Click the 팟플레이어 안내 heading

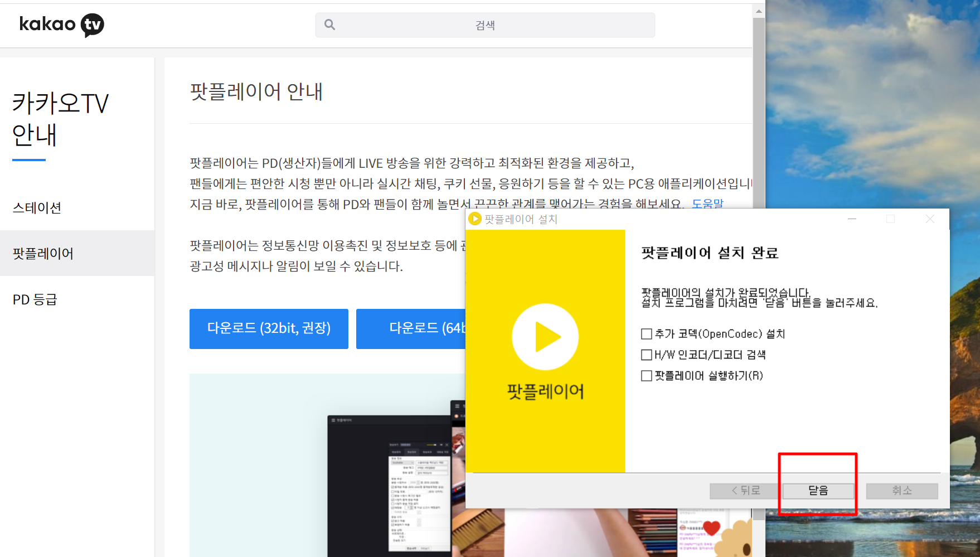coord(256,92)
